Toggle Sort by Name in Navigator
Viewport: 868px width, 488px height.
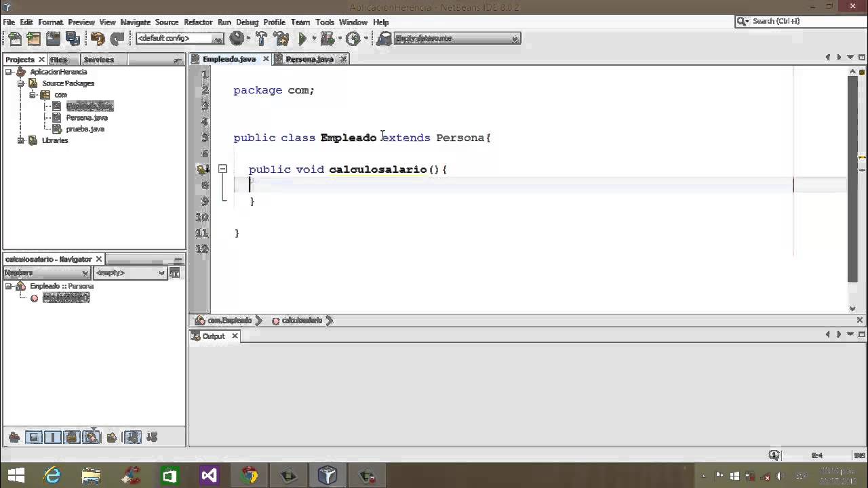pos(133,437)
